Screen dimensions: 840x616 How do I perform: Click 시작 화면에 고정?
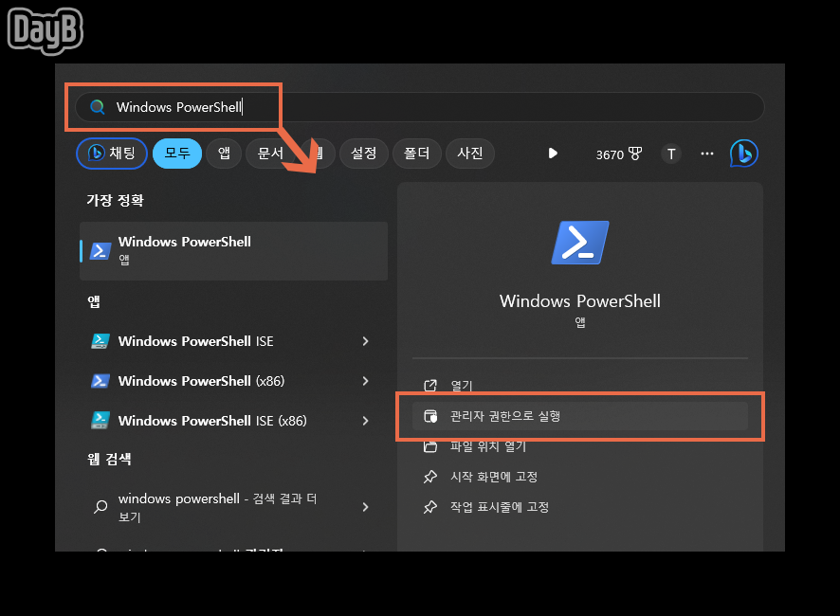click(580, 477)
